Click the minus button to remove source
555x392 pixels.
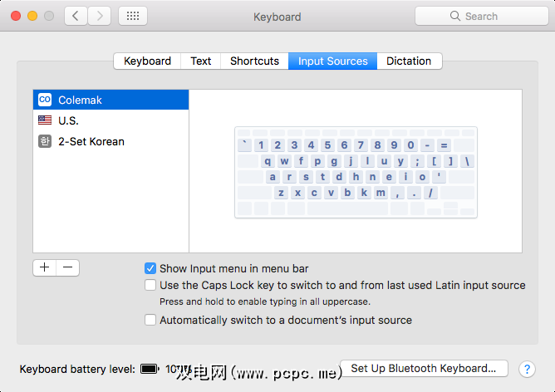point(68,267)
